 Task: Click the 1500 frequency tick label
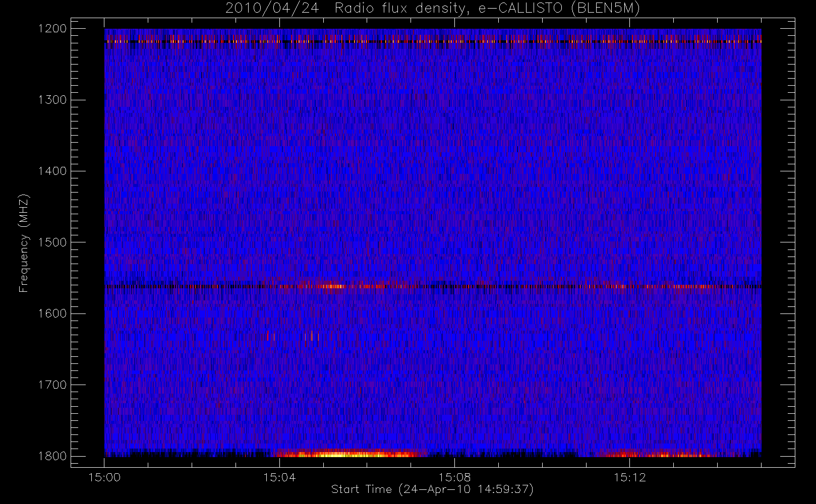(x=52, y=242)
